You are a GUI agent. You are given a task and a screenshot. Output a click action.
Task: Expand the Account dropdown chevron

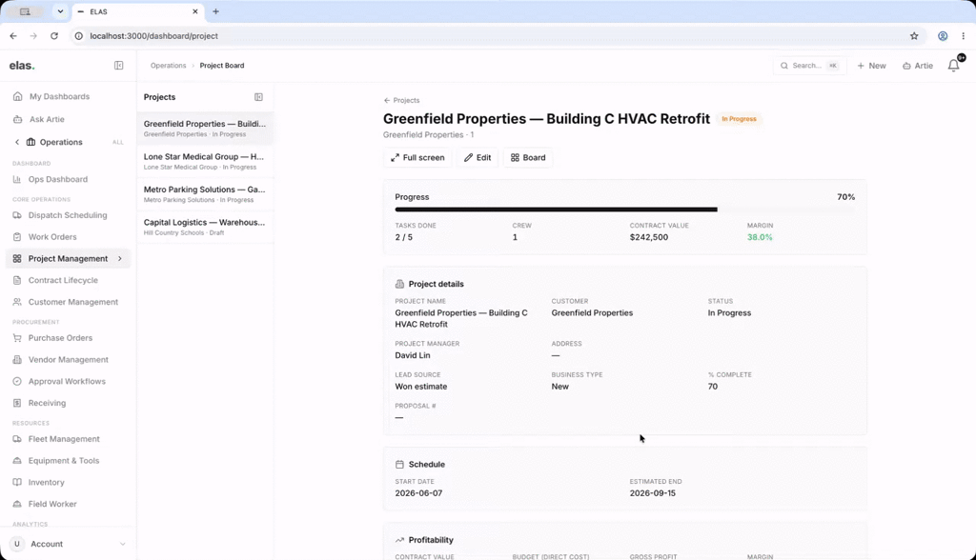pos(123,544)
